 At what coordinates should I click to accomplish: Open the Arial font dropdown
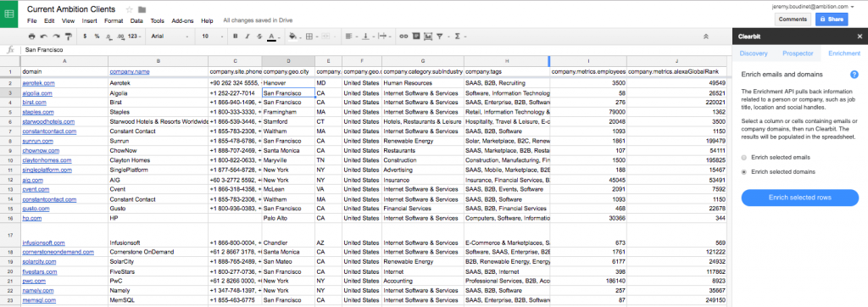coord(170,36)
